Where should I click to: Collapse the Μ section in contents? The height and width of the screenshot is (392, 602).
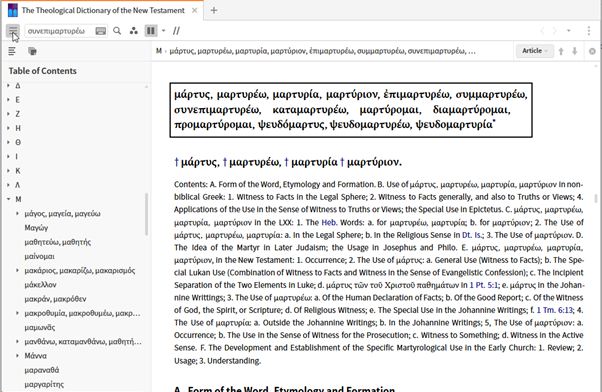point(8,199)
